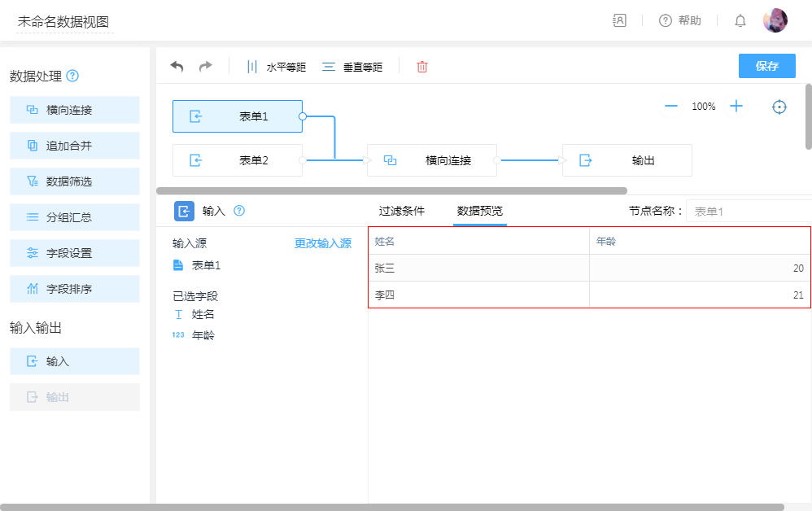Click the red delete trash icon
This screenshot has width=812, height=511.
422,67
